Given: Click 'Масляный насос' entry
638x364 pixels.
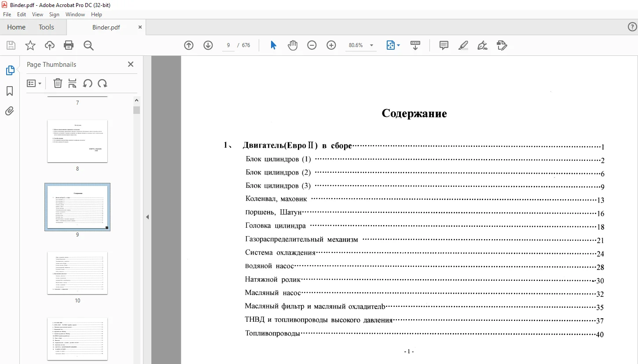Looking at the screenshot, I should coord(273,293).
